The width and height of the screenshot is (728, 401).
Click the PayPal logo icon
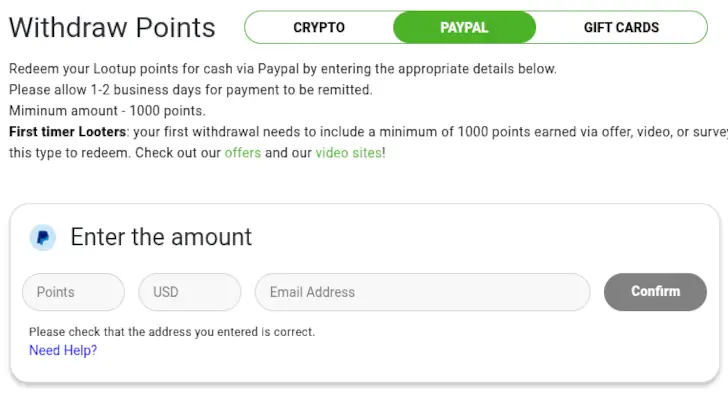point(43,238)
